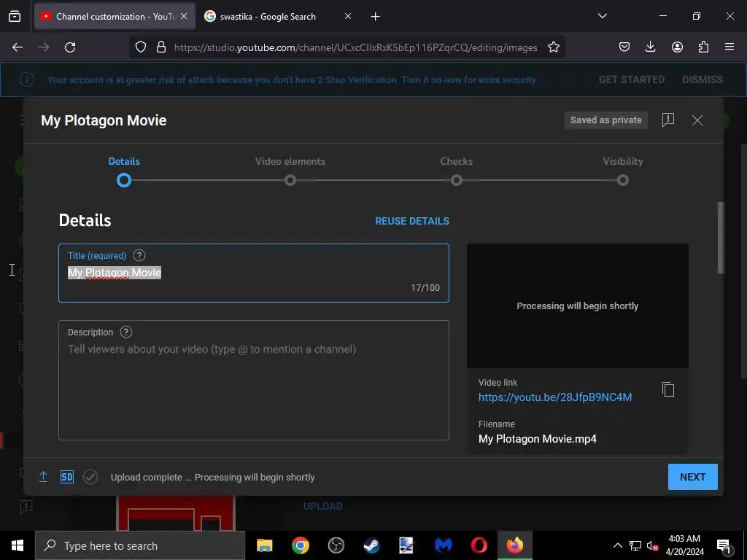Launch Chrome from taskbar
747x560 pixels.
[300, 545]
